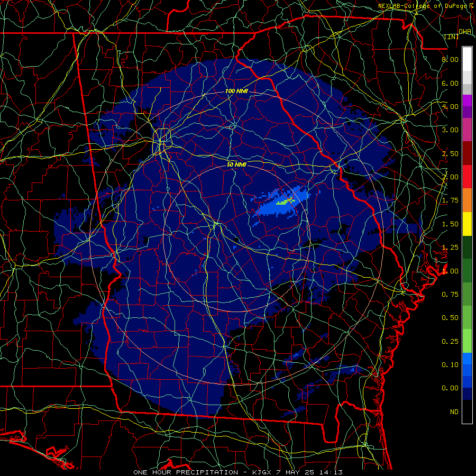This screenshot has height=476, width=476.
Task: Select the bright red legend swatch
Action: point(467,177)
